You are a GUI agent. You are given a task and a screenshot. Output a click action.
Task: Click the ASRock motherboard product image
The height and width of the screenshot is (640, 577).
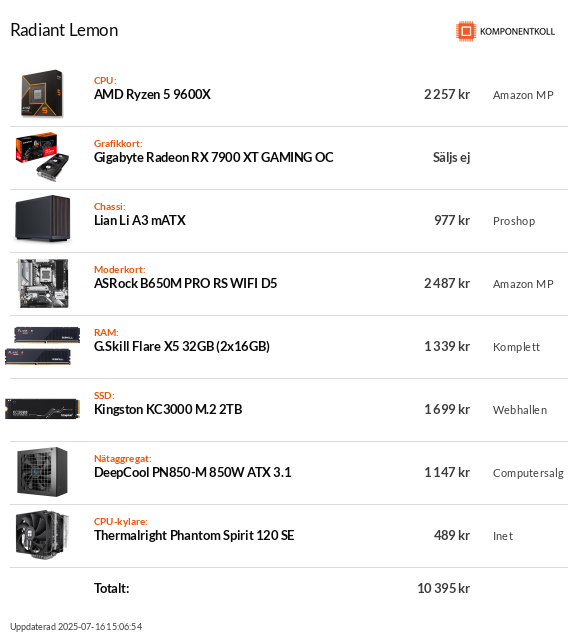pyautogui.click(x=43, y=283)
